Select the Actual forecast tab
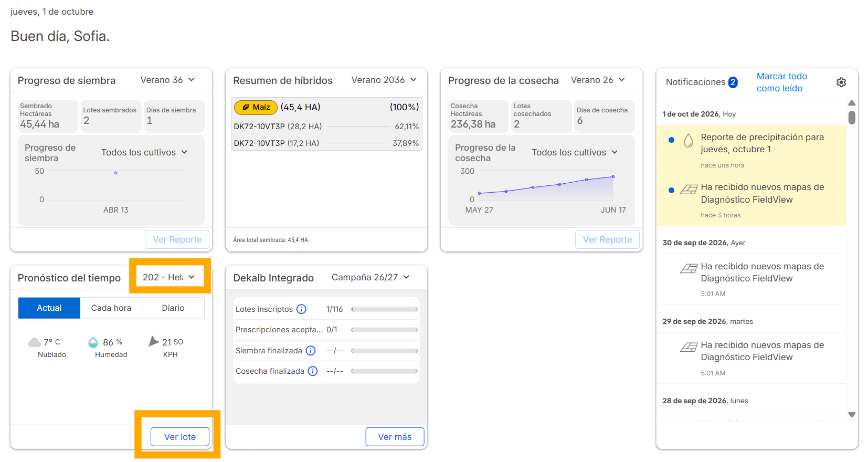Viewport: 868px width, 462px height. point(49,308)
